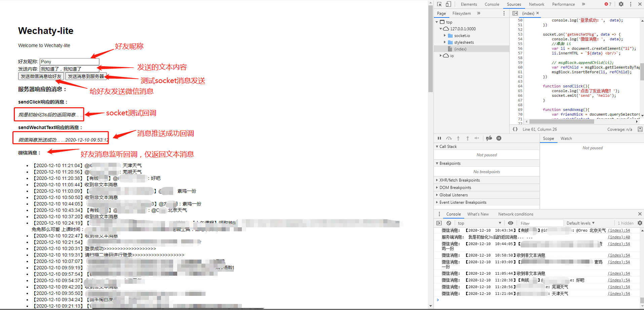Screen dimensions: 644x310
Task: Toggle the live expression eye icon
Action: pos(510,223)
